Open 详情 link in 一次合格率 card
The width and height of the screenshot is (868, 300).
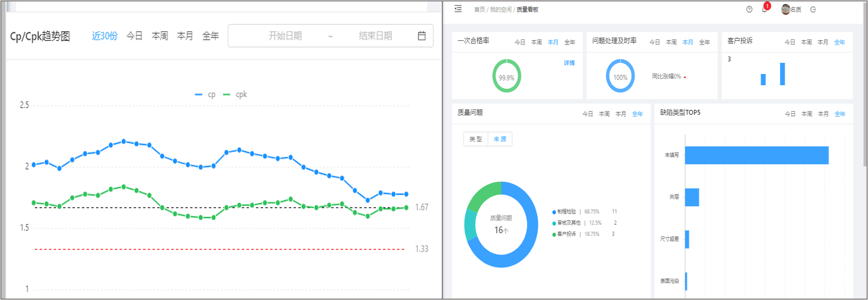569,63
